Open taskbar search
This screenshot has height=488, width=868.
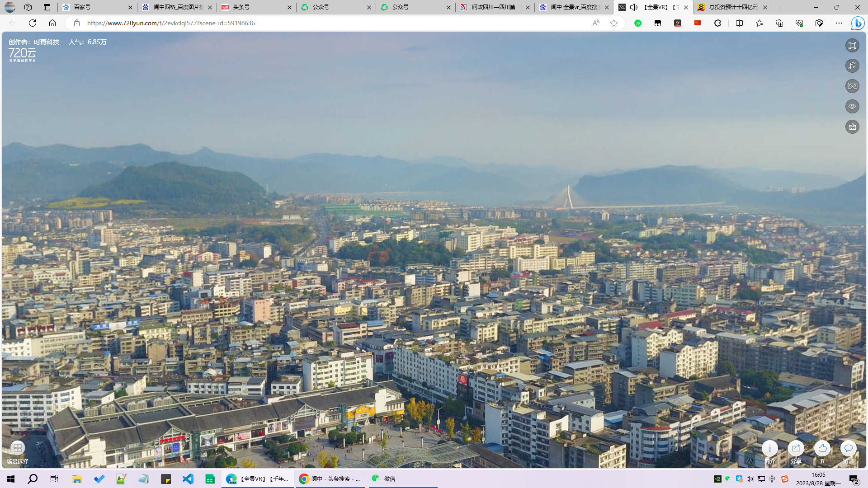[x=33, y=479]
